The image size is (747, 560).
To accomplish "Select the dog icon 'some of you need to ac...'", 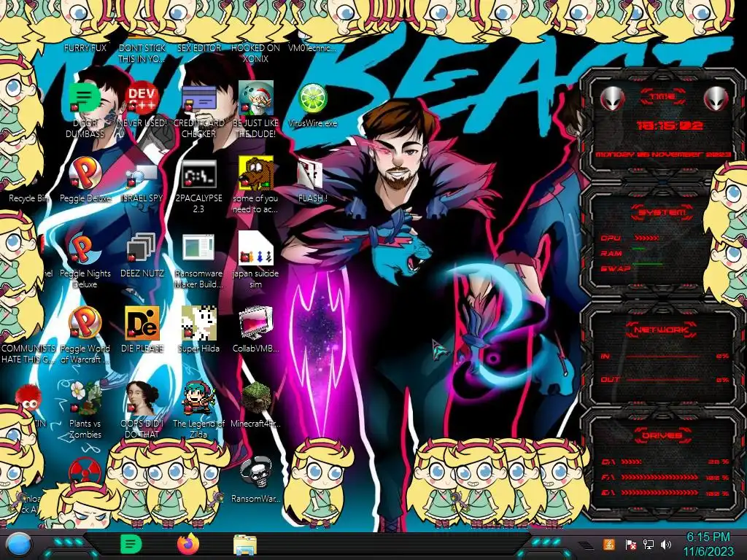I will 255,174.
